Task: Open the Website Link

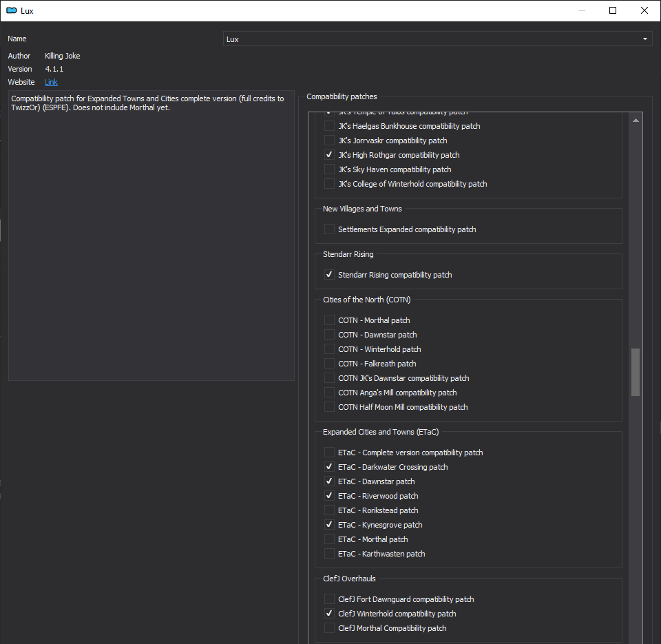Action: (x=51, y=82)
